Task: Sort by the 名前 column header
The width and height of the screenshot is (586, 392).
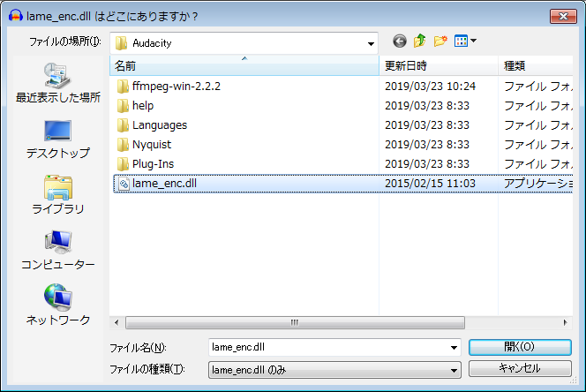Action: click(244, 66)
